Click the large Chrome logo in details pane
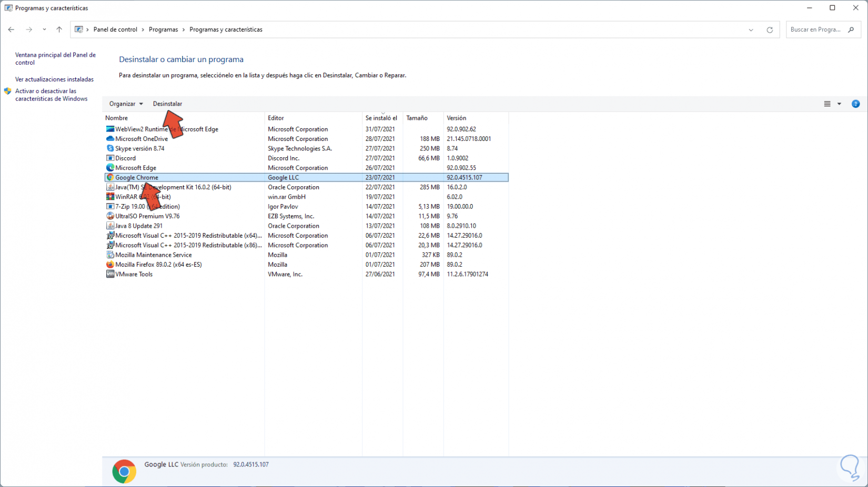Image resolution: width=868 pixels, height=487 pixels. coord(124,472)
